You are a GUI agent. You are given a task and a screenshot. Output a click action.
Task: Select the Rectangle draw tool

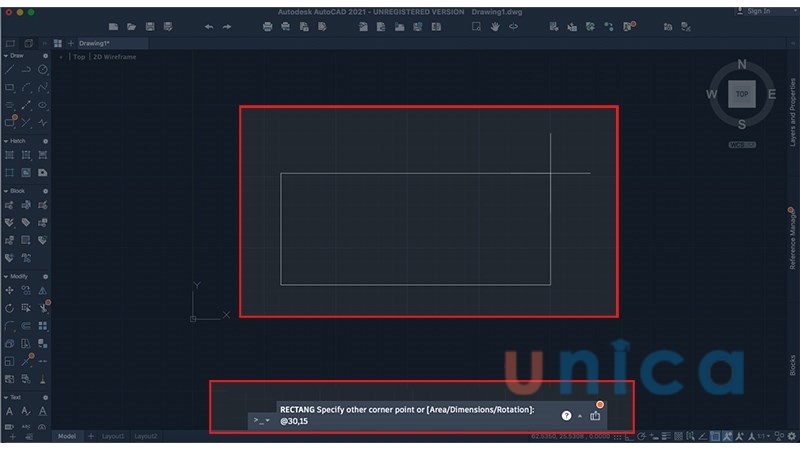[9, 87]
